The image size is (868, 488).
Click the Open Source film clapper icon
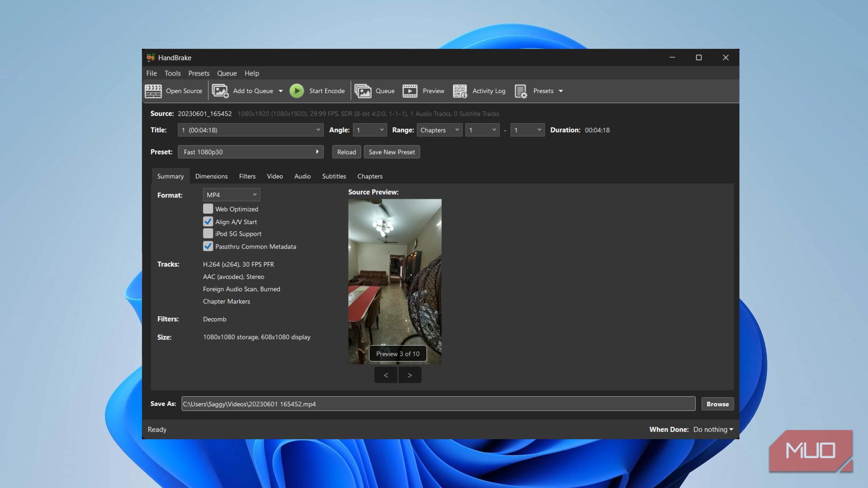click(x=153, y=91)
